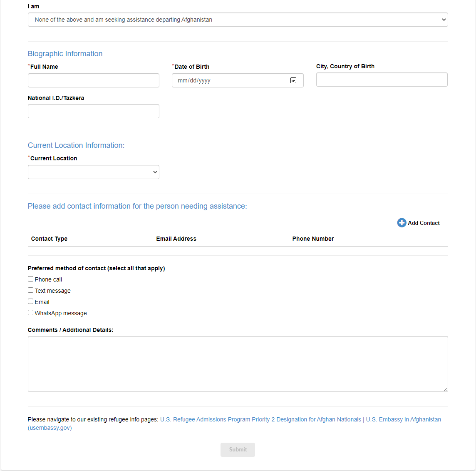Check the Phone call checkbox
Image resolution: width=476 pixels, height=471 pixels.
pyautogui.click(x=31, y=279)
